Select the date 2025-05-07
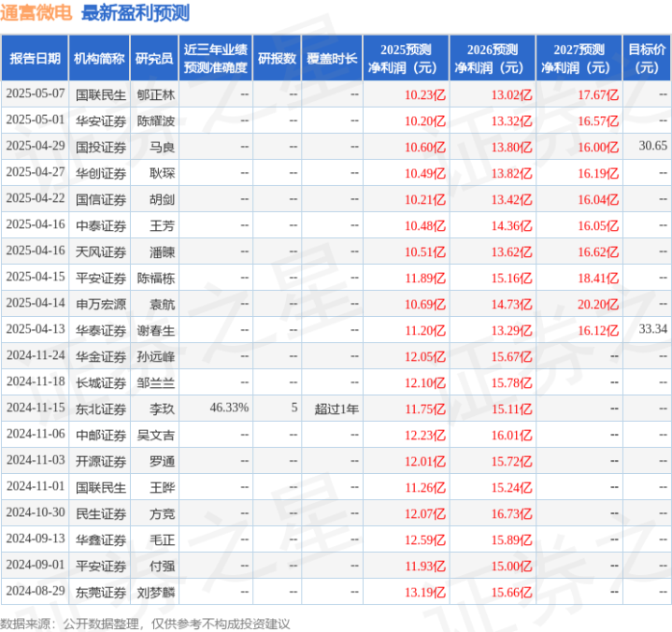This screenshot has width=672, height=632. pyautogui.click(x=36, y=93)
